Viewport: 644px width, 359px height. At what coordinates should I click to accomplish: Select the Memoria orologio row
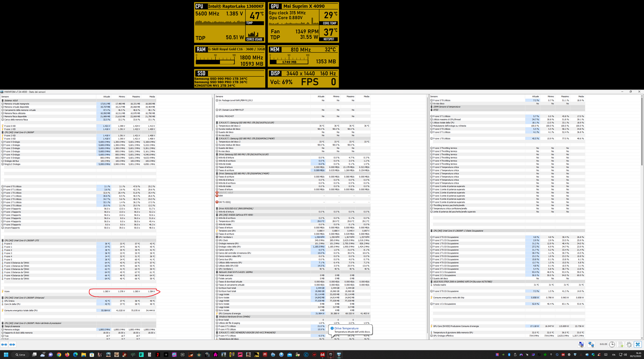tap(79, 329)
